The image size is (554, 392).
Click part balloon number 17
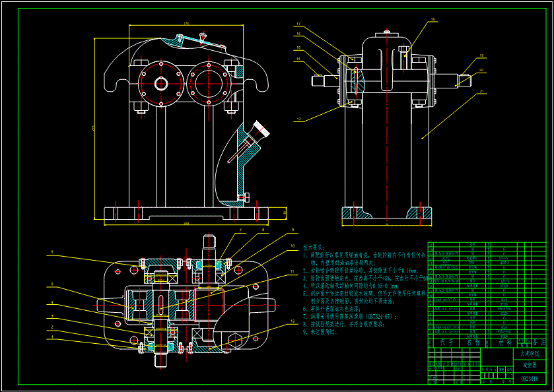pyautogui.click(x=298, y=24)
